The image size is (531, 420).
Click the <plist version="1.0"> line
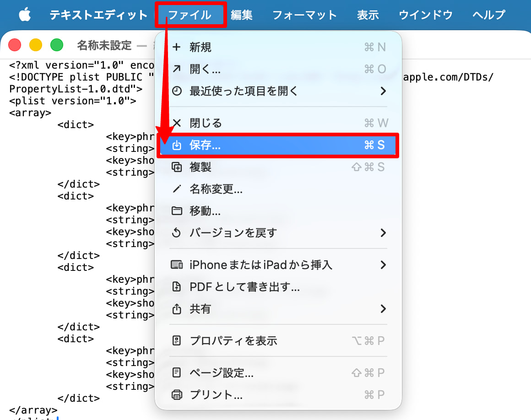[73, 101]
